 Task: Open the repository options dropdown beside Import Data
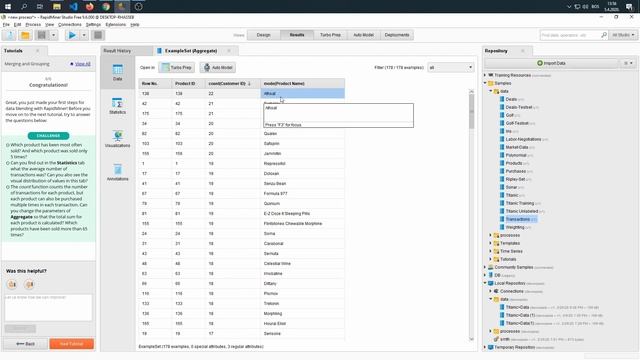point(628,63)
